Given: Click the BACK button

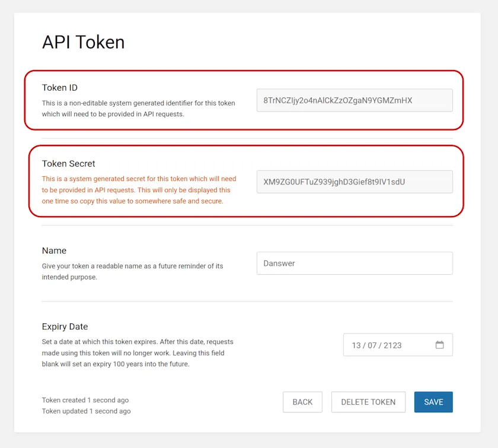Looking at the screenshot, I should [x=302, y=402].
